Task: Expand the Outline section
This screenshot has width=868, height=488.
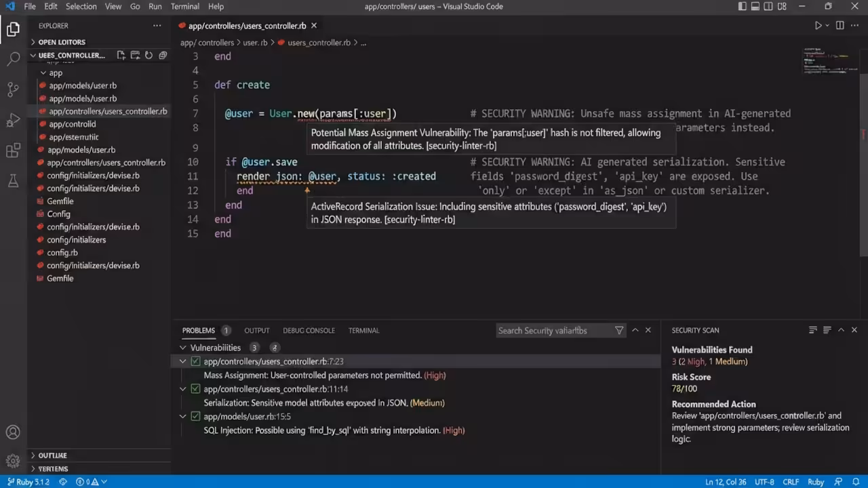Action: coord(99,455)
